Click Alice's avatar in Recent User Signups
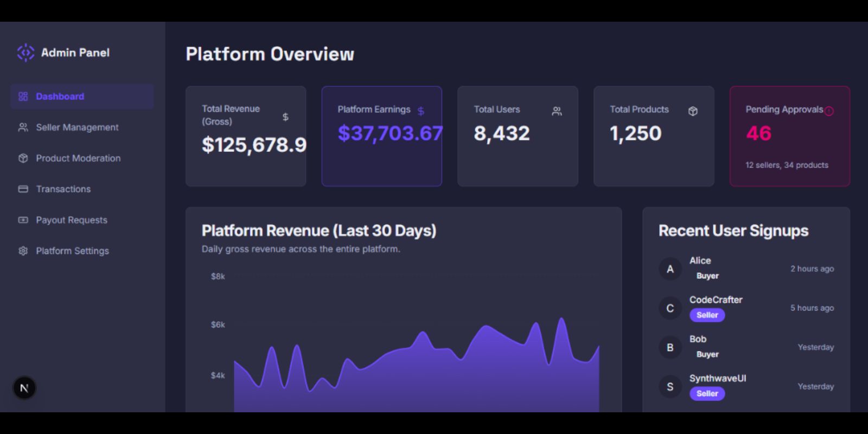Image resolution: width=868 pixels, height=434 pixels. click(x=670, y=269)
